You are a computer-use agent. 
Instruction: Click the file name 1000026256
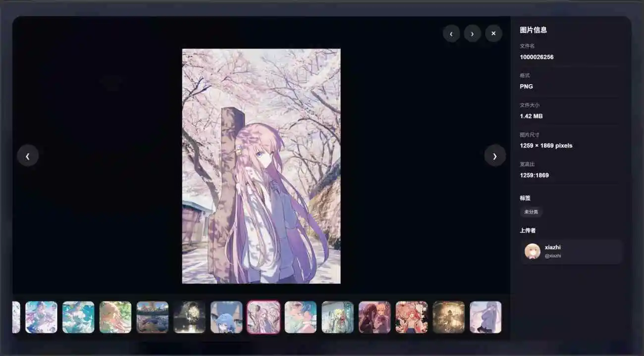(537, 57)
